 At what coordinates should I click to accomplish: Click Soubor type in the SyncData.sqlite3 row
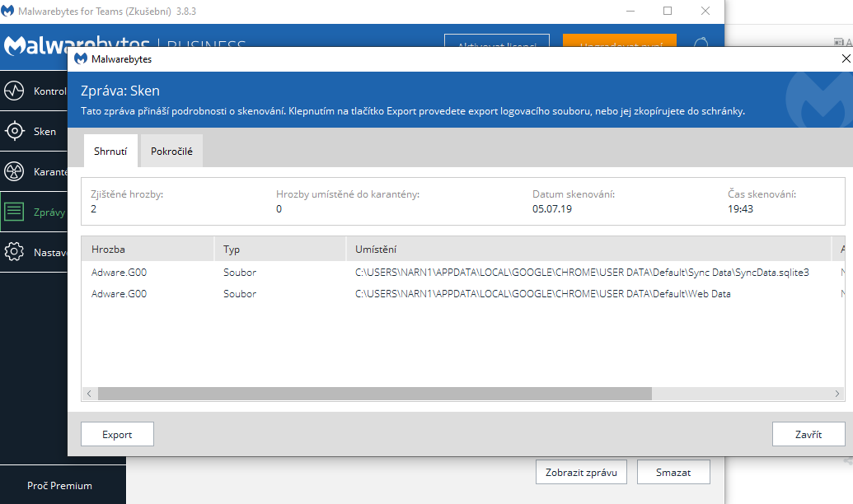(x=240, y=273)
